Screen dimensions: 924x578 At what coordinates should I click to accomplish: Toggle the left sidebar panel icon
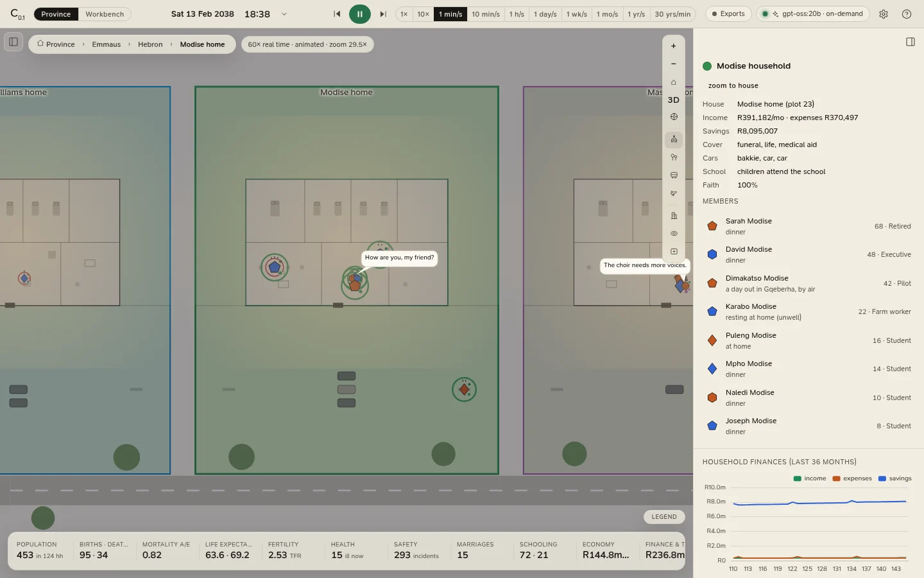click(x=13, y=42)
